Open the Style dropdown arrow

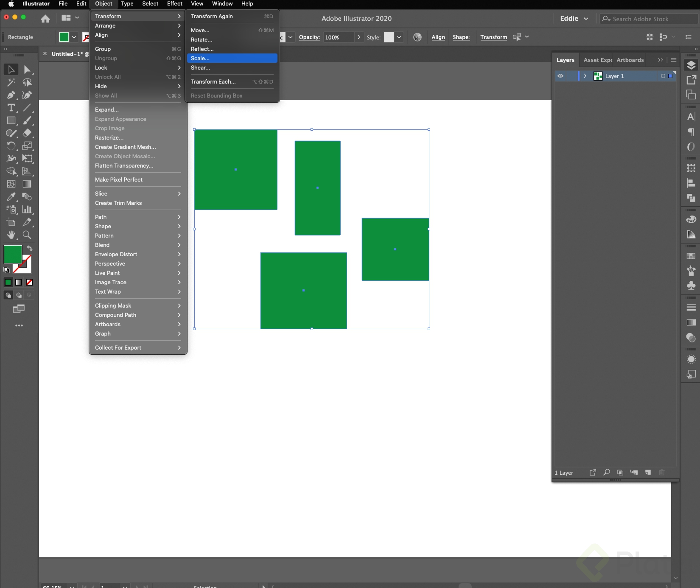click(399, 37)
